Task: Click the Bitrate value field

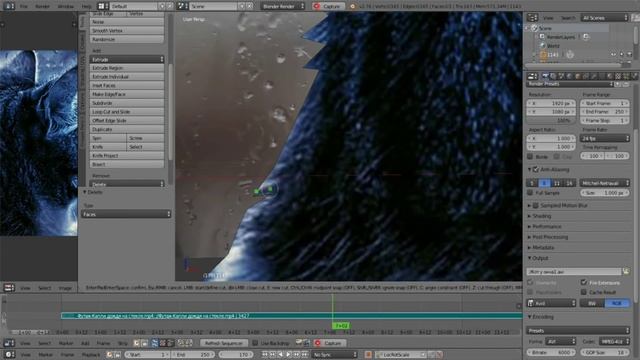Action: [x=551, y=352]
